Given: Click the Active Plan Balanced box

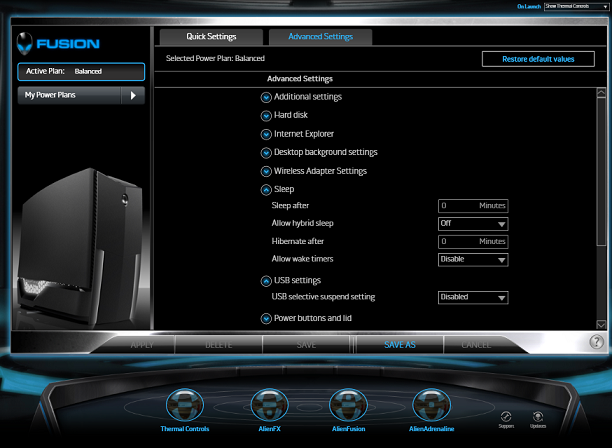Looking at the screenshot, I should coord(81,71).
